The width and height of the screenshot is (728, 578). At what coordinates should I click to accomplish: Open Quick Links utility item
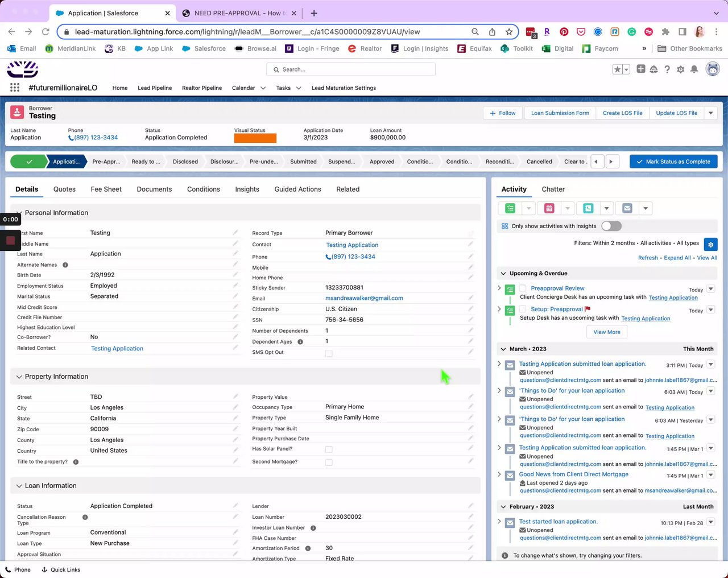[x=61, y=569]
